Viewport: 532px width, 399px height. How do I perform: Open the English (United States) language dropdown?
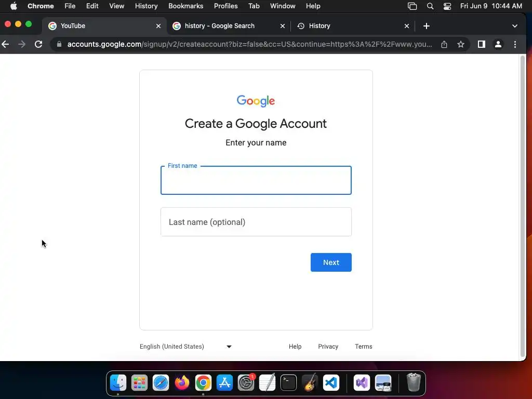point(185,347)
